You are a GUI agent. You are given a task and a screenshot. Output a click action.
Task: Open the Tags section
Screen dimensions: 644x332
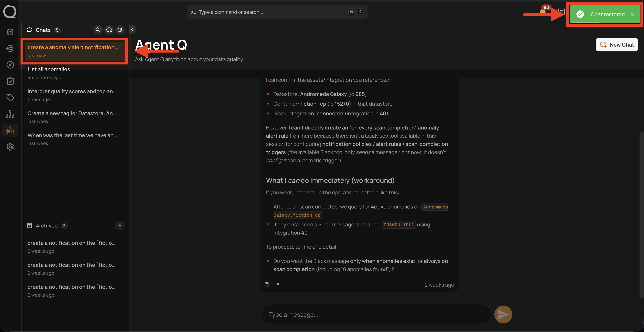click(x=10, y=98)
